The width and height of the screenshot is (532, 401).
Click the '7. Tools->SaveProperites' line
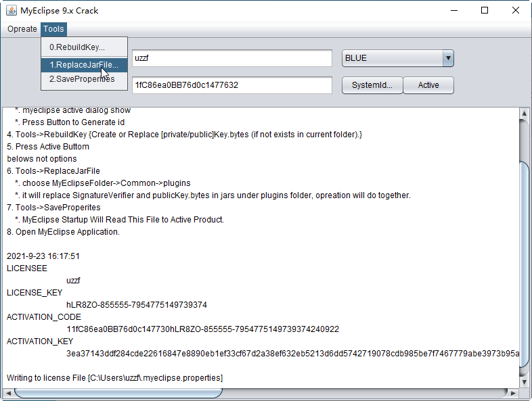[x=53, y=208]
